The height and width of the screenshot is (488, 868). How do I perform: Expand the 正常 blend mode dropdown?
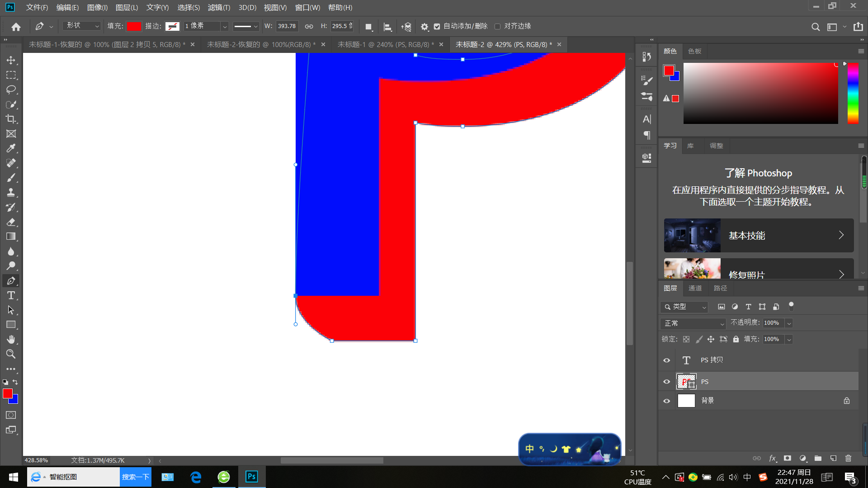(694, 323)
